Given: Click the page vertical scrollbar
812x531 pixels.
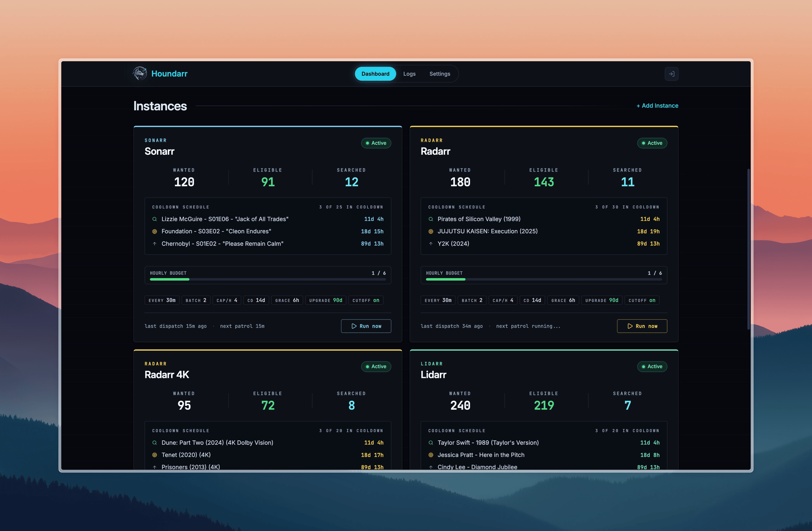Looking at the screenshot, I should point(748,249).
